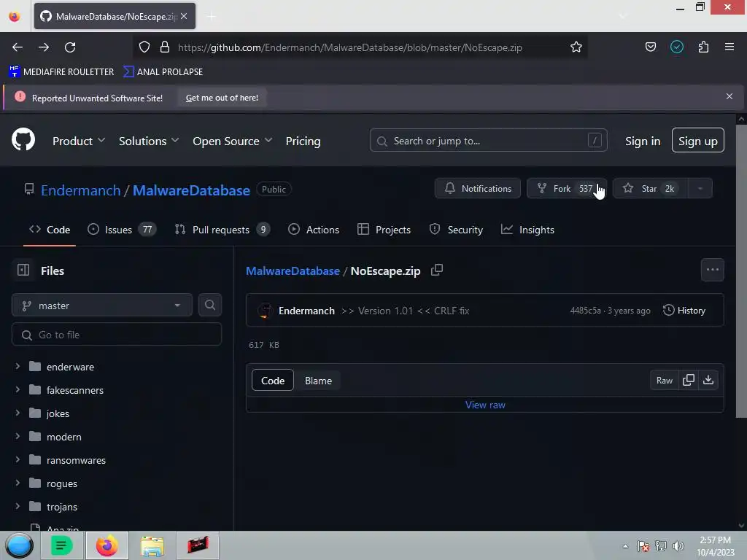The image size is (747, 560).
Task: Expand the jokes folder
Action: click(18, 413)
